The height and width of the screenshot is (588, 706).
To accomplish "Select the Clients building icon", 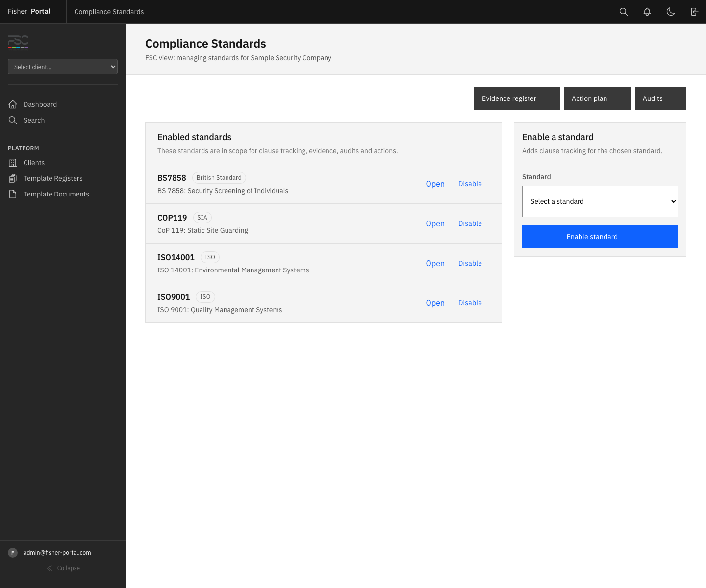I will point(13,162).
